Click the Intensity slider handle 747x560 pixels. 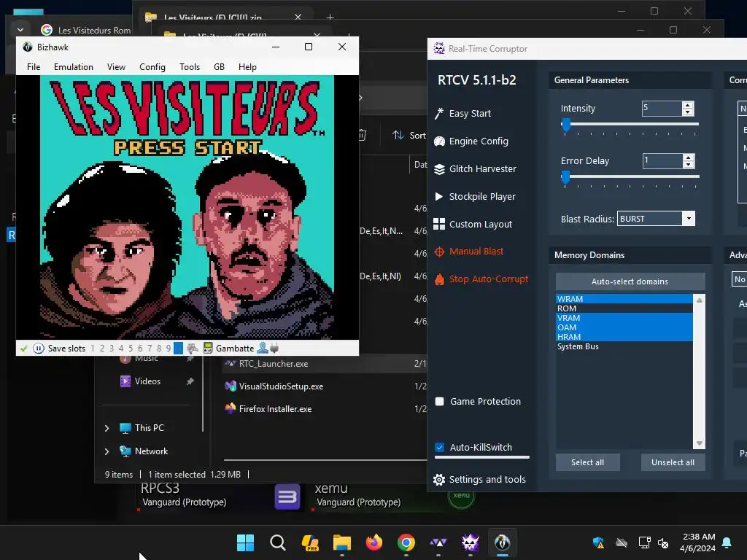tap(566, 125)
